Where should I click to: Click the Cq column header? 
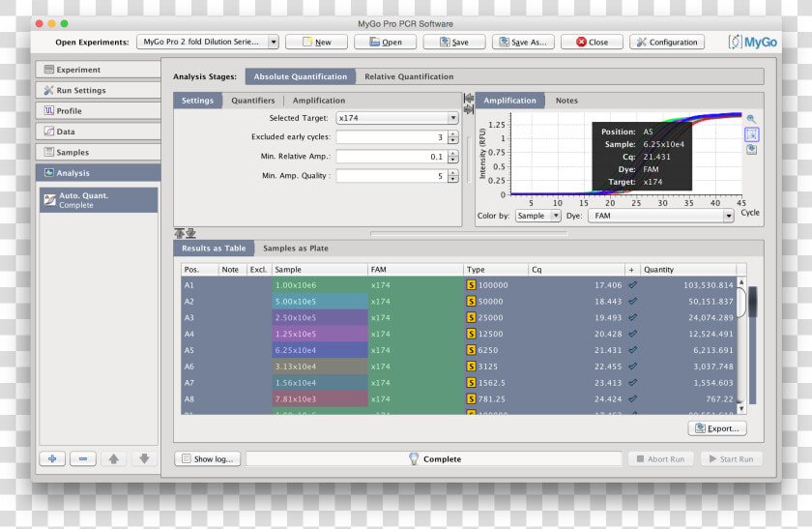(x=577, y=270)
